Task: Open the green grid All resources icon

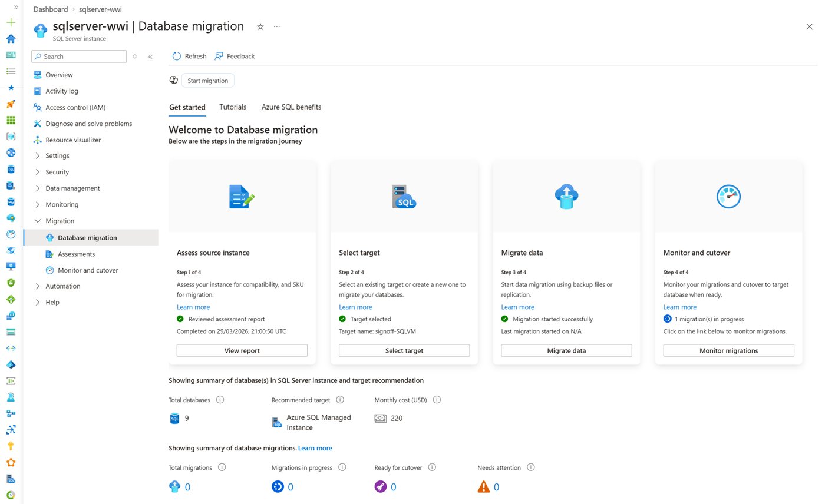Action: coord(11,120)
